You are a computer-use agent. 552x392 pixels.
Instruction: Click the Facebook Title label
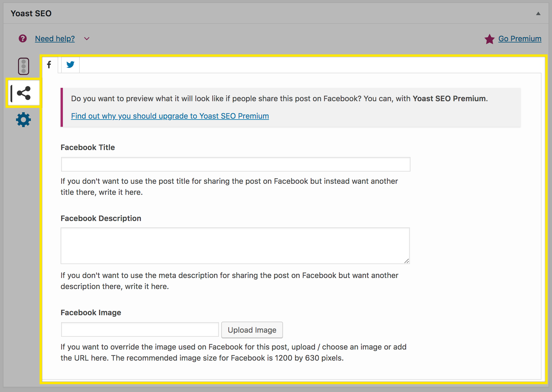(x=88, y=147)
